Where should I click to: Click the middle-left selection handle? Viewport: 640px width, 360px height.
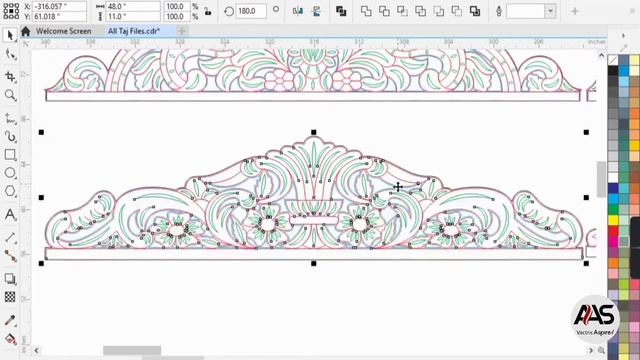tap(41, 198)
